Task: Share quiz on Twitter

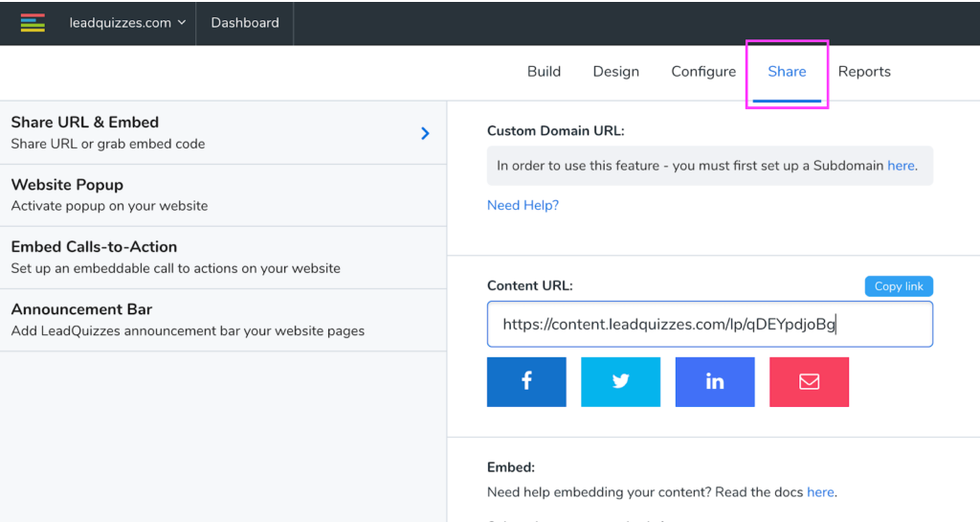Action: click(620, 381)
